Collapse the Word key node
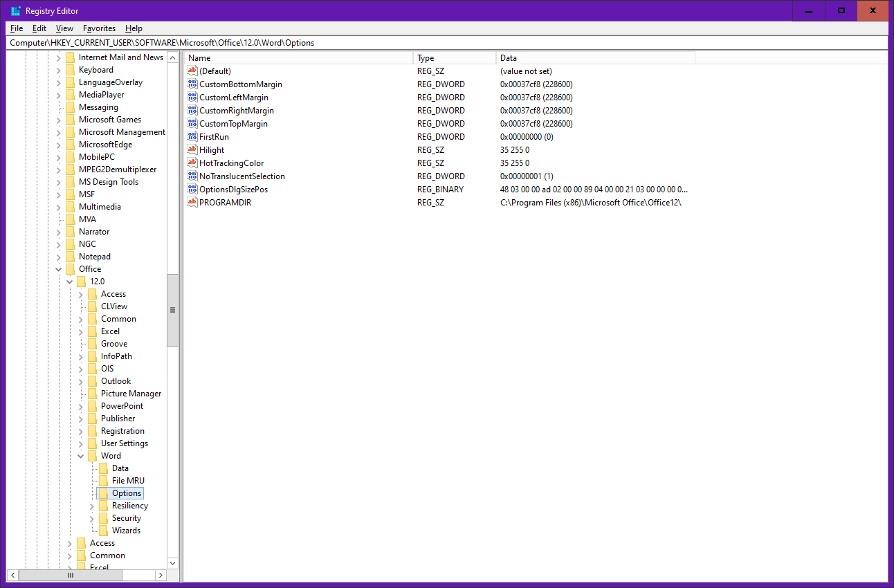The width and height of the screenshot is (894, 588). [81, 456]
